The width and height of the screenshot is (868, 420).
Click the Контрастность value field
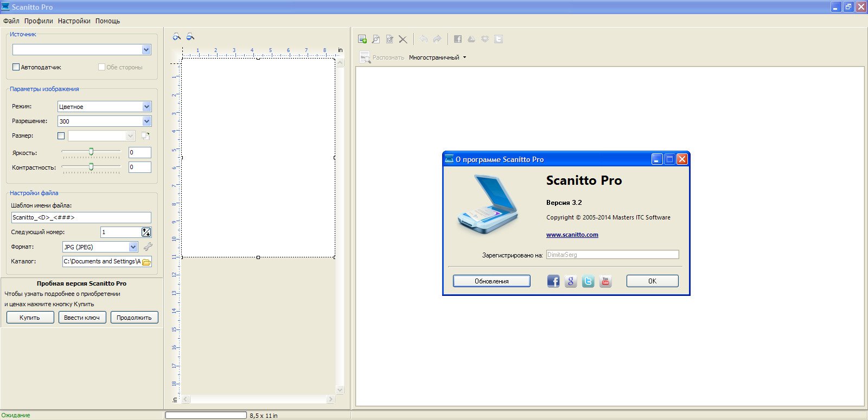pyautogui.click(x=139, y=167)
